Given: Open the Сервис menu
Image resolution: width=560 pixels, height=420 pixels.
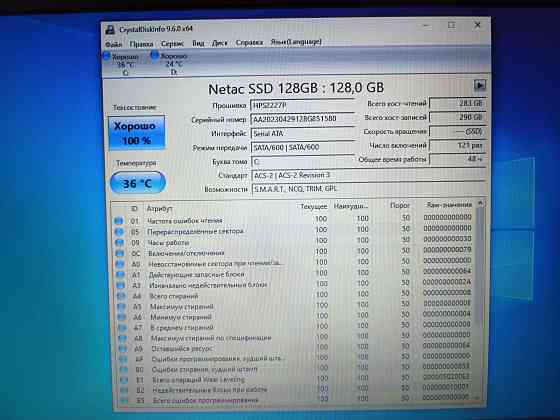Looking at the screenshot, I should [172, 44].
